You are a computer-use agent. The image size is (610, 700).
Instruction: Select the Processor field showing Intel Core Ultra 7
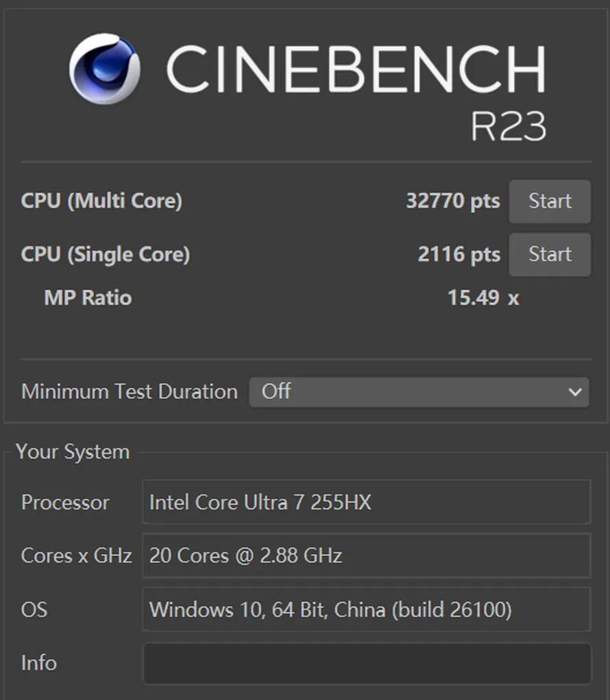(x=367, y=503)
